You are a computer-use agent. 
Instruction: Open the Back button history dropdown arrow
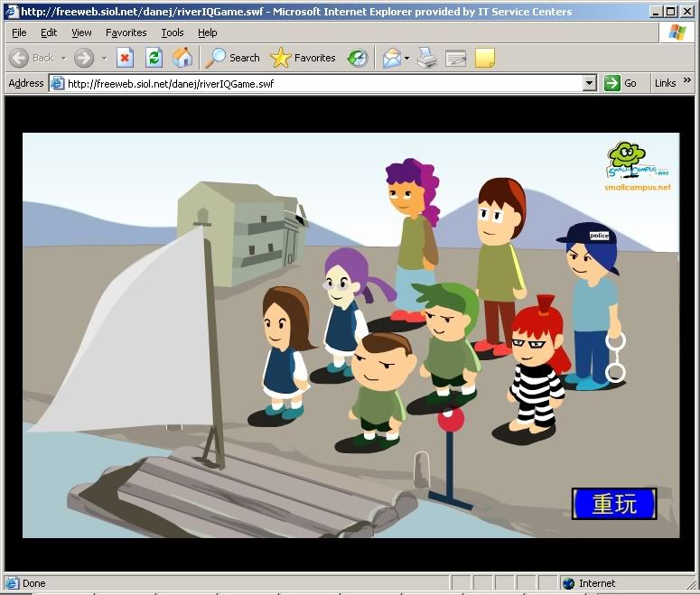63,58
